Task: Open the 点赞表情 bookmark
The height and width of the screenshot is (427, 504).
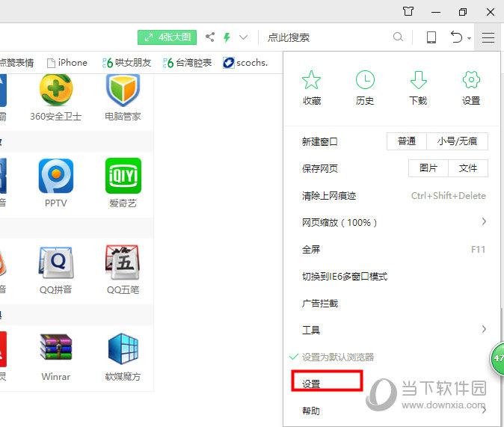Action: tap(16, 63)
